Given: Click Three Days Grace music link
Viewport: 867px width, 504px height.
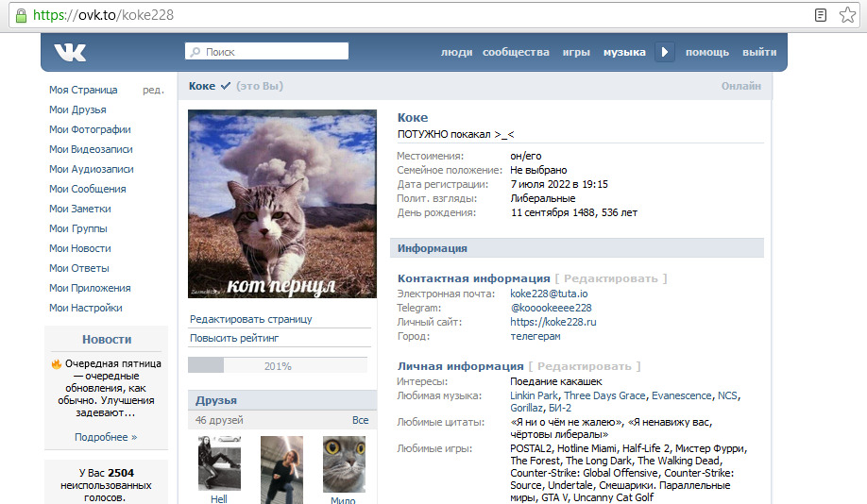Looking at the screenshot, I should tap(604, 395).
